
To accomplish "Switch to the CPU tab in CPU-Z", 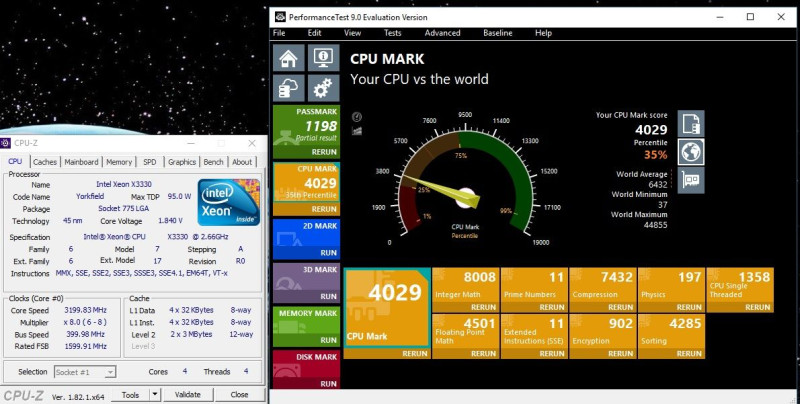I will 15,161.
